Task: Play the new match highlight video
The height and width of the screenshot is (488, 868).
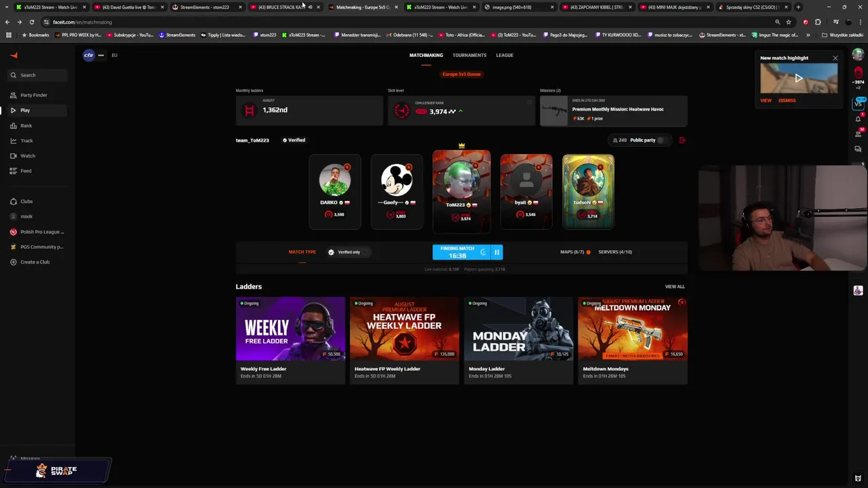Action: tap(799, 79)
